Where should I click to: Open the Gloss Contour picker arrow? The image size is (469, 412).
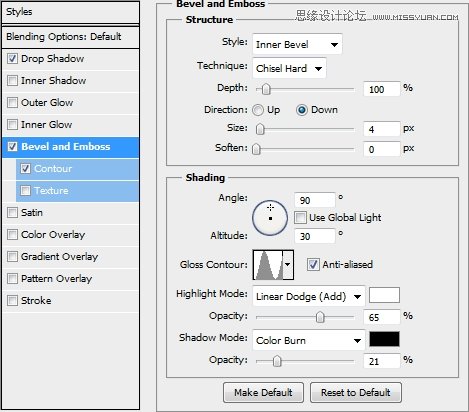(x=288, y=265)
